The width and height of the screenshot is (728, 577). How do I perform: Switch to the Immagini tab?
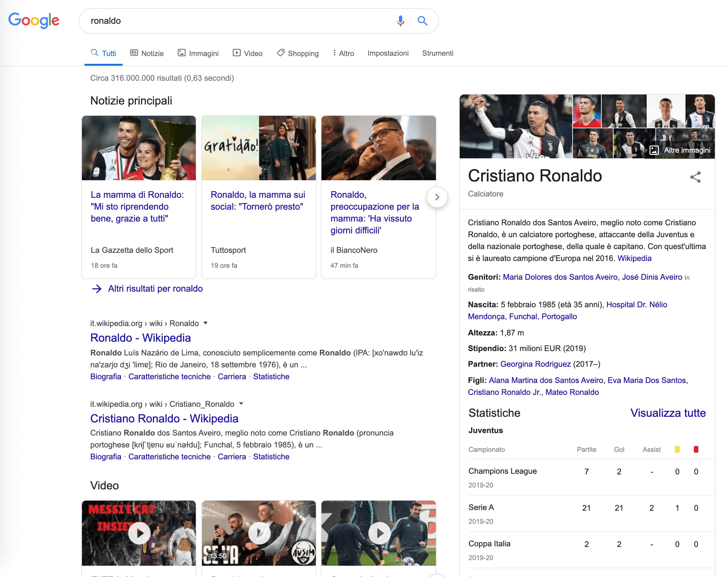coord(198,54)
